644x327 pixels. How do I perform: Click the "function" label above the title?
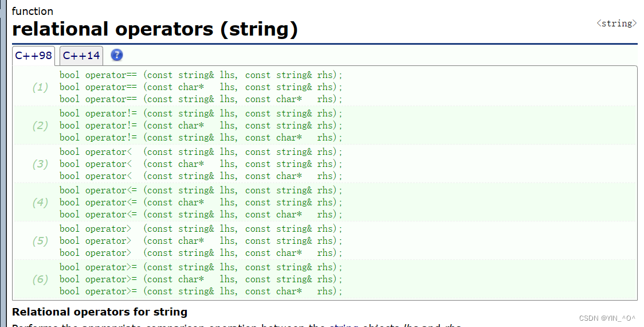click(33, 11)
